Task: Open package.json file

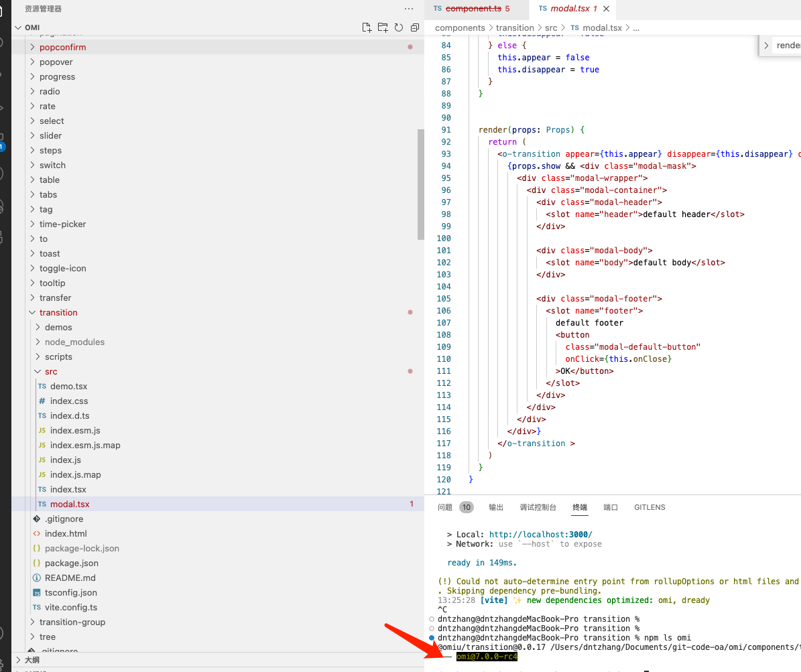Action: (x=72, y=563)
